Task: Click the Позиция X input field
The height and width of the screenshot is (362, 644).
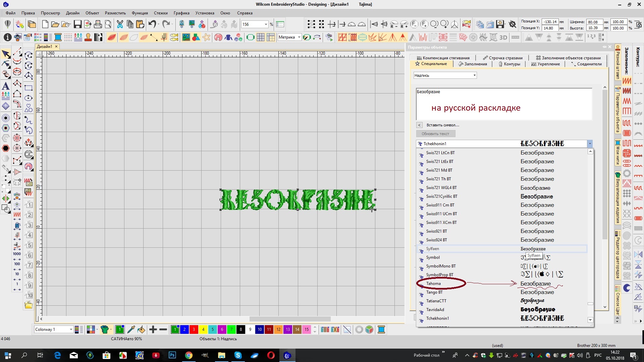Action: pos(550,22)
